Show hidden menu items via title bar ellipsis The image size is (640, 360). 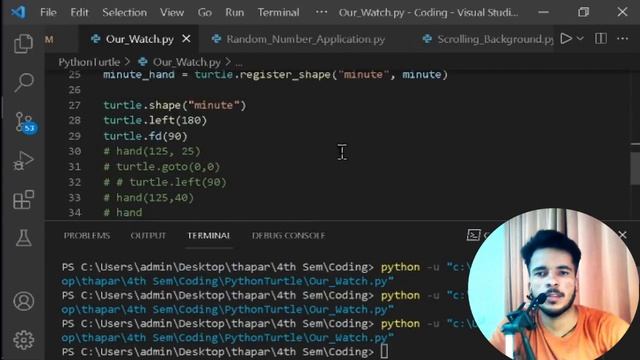point(321,12)
